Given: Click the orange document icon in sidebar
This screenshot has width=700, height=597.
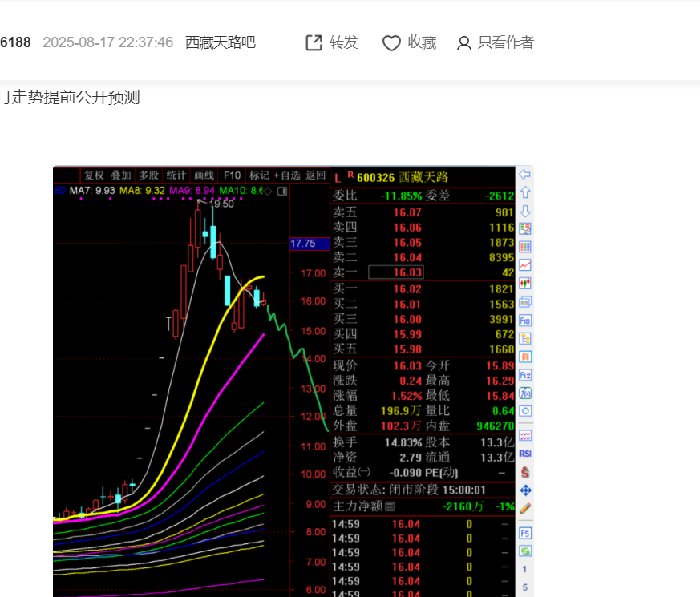Looking at the screenshot, I should coord(525,357).
